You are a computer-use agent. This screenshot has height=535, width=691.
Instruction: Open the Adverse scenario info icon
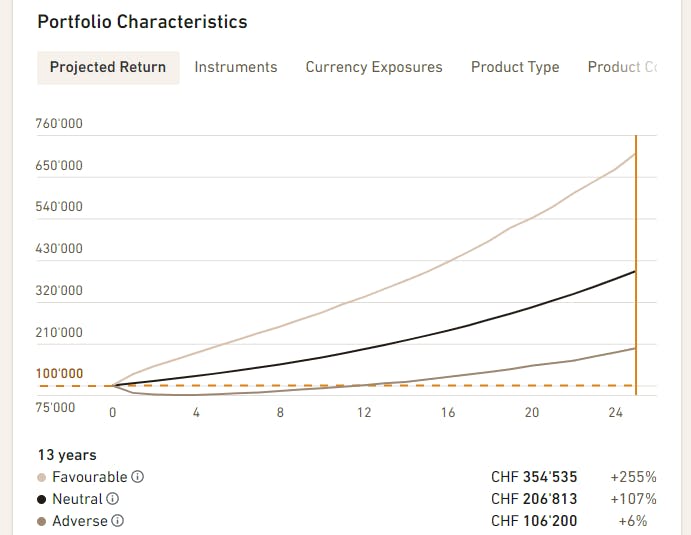pyautogui.click(x=117, y=521)
